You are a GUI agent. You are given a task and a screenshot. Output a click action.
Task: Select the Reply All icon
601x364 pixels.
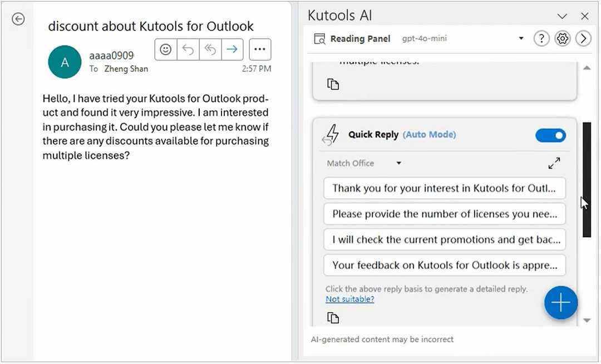click(210, 50)
